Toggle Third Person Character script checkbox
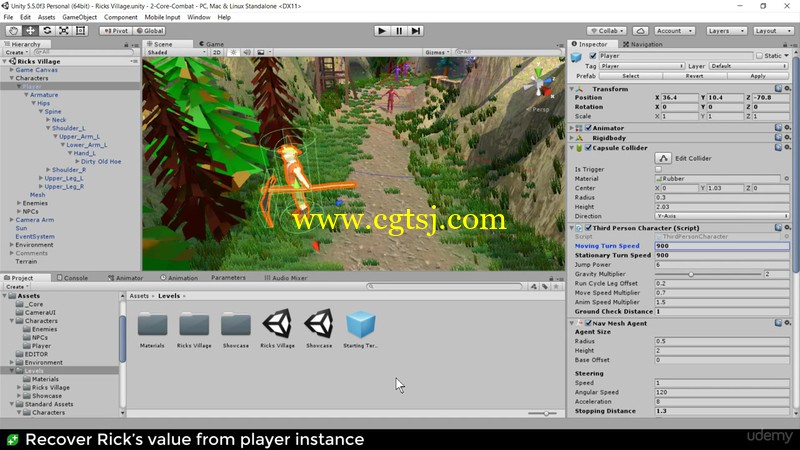Screen dimensions: 800x450 click(588, 228)
